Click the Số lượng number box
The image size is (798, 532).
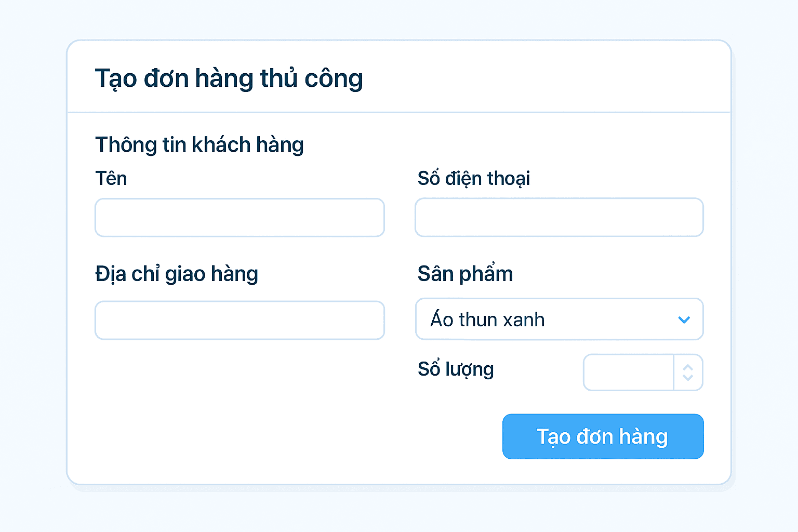(x=629, y=373)
